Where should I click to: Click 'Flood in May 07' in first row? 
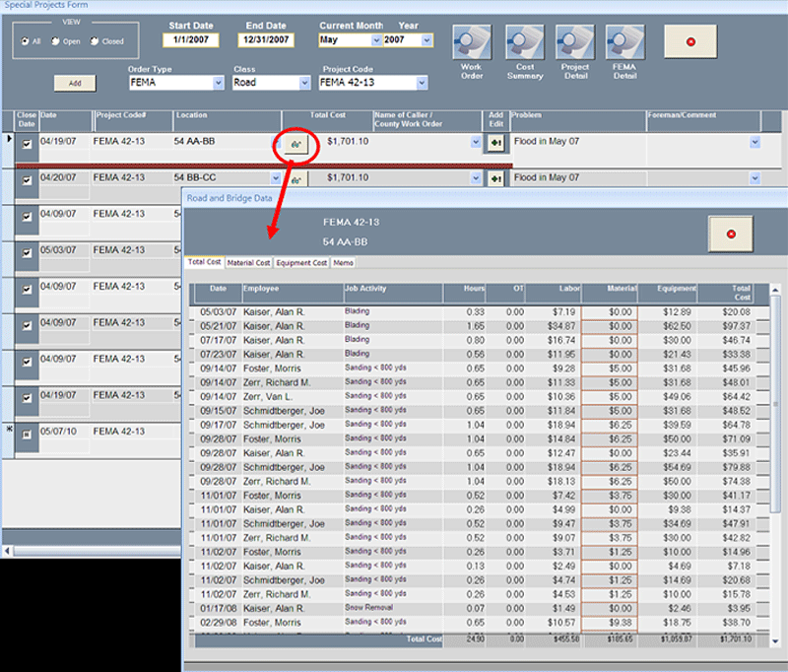pyautogui.click(x=547, y=141)
